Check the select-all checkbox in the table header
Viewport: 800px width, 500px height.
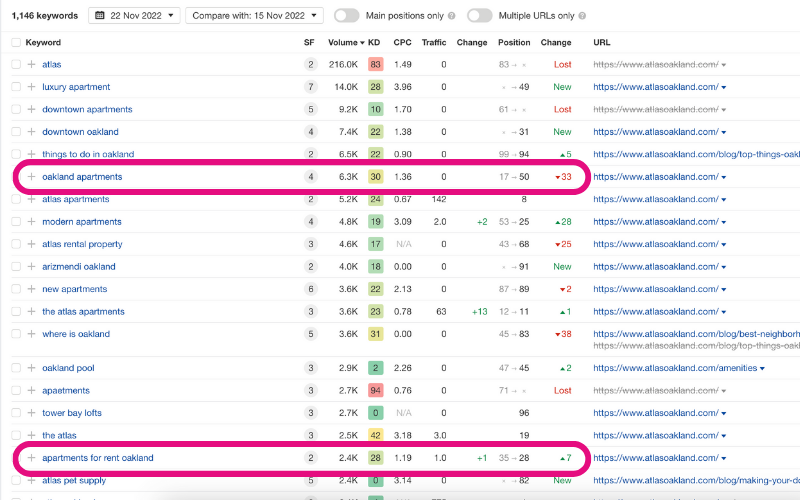[x=15, y=43]
